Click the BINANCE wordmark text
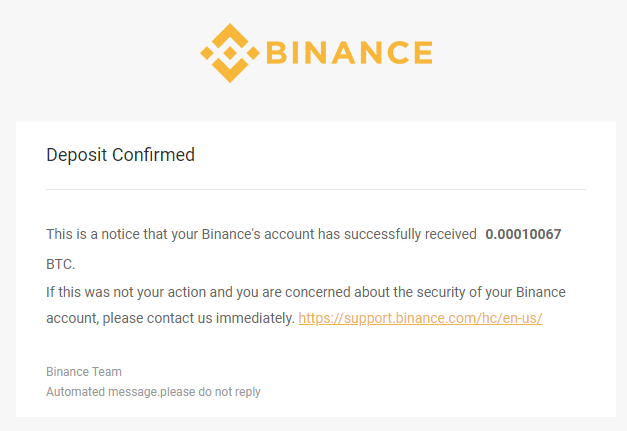The width and height of the screenshot is (627, 431). [349, 53]
